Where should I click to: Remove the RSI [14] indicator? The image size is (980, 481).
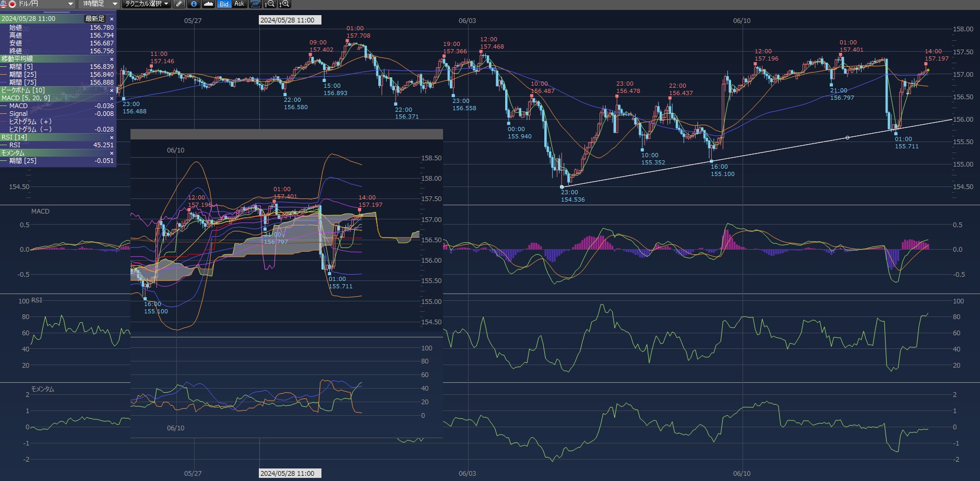coord(111,137)
